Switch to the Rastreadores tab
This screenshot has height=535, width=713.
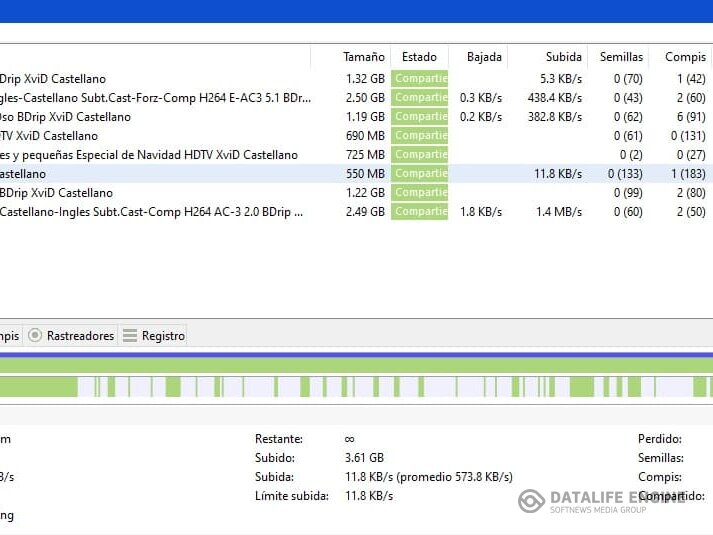(80, 336)
